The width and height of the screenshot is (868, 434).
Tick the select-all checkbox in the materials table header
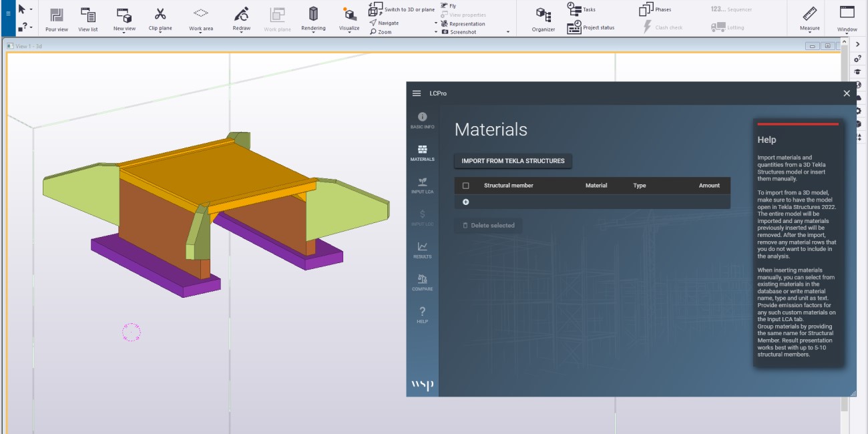pyautogui.click(x=465, y=186)
